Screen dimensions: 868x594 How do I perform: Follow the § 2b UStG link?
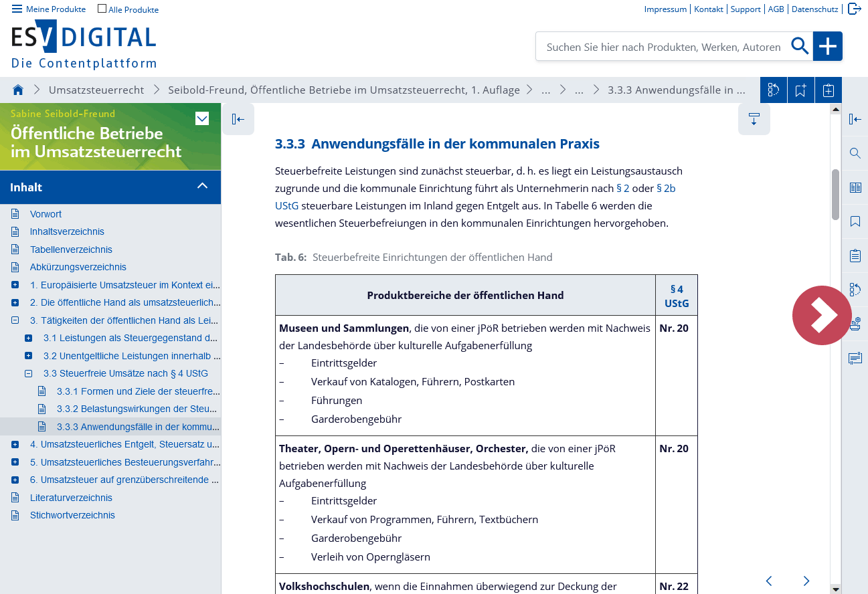(x=666, y=189)
